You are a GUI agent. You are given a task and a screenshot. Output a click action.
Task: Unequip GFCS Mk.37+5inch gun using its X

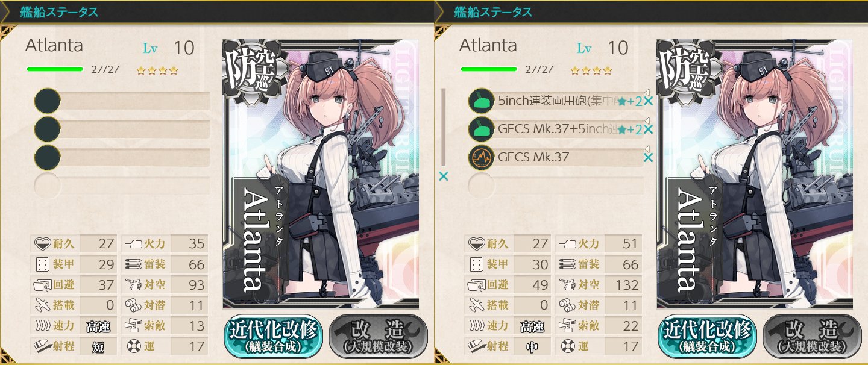click(649, 129)
